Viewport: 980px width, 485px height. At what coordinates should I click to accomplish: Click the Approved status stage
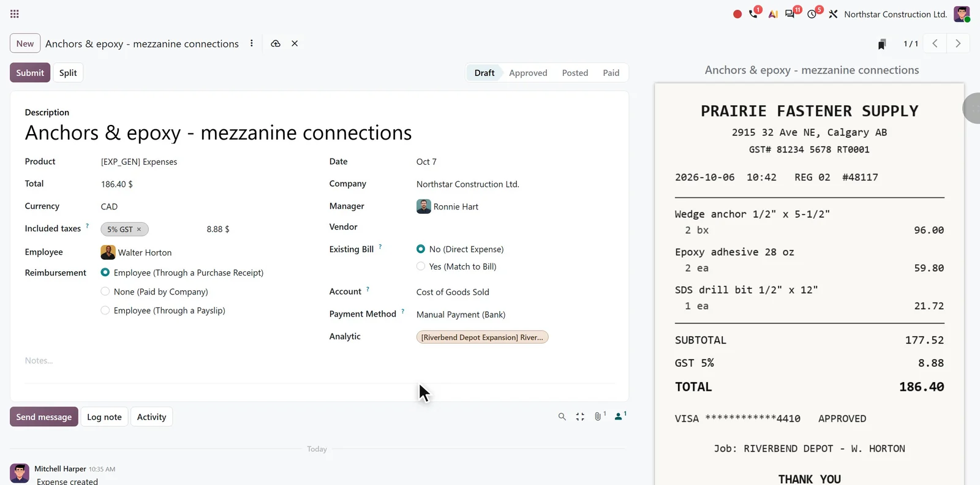tap(528, 73)
